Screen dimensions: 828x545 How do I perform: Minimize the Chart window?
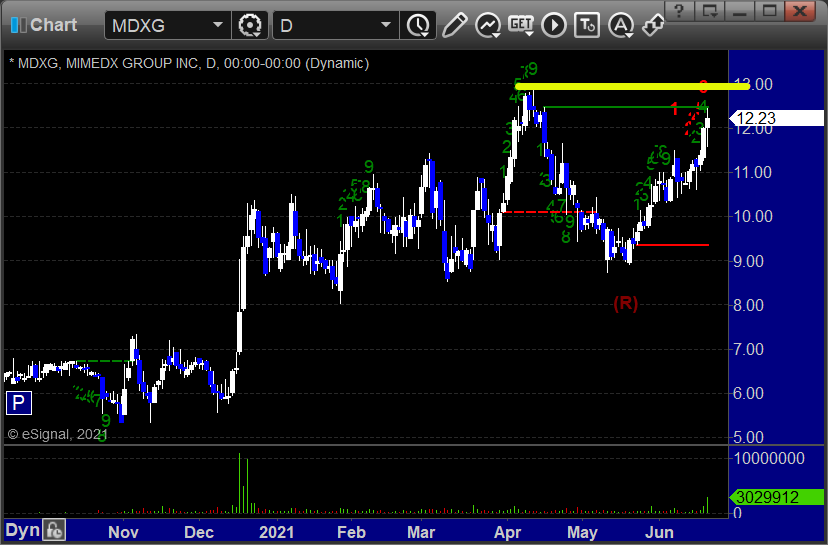(739, 11)
